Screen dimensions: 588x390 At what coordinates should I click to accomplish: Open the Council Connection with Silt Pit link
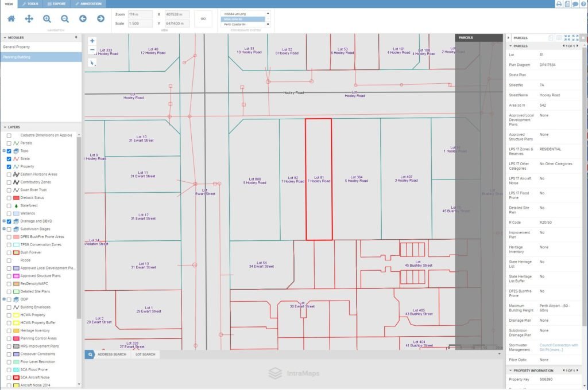[x=556, y=347]
